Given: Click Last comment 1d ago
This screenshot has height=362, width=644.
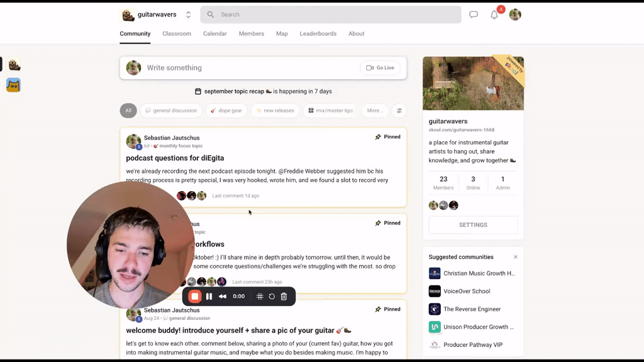Looking at the screenshot, I should [x=236, y=196].
